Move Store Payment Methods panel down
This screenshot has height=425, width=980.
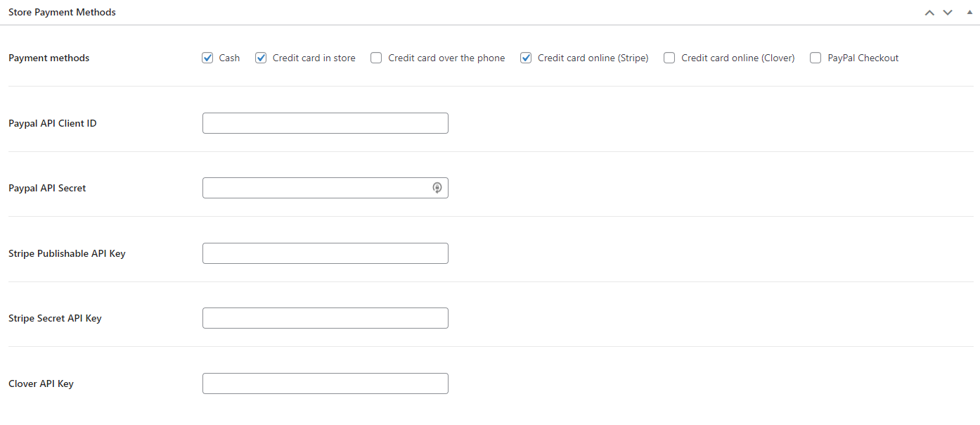pyautogui.click(x=948, y=13)
